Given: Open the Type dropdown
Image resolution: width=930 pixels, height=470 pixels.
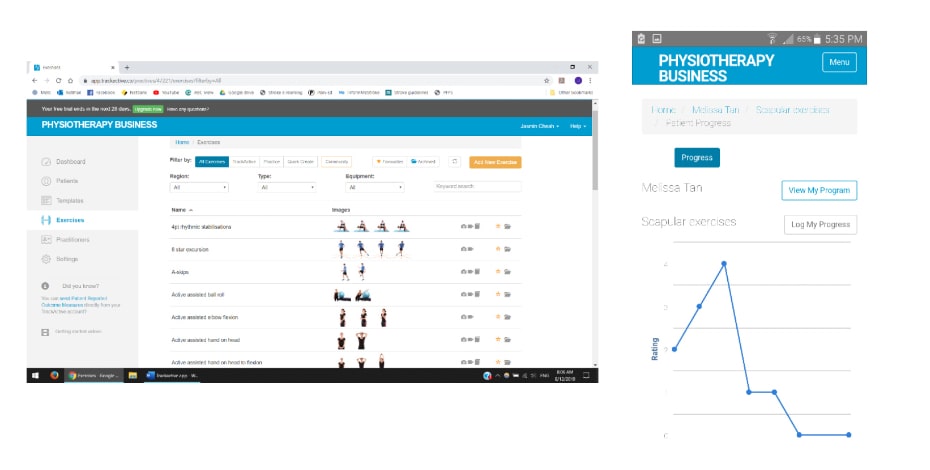Looking at the screenshot, I should (287, 187).
